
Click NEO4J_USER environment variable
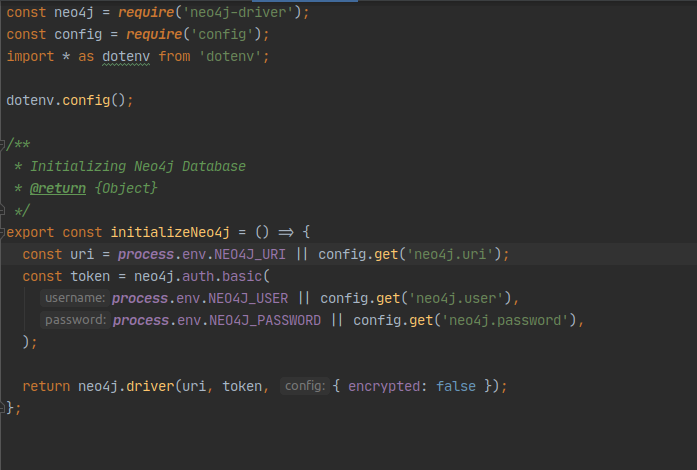point(248,298)
